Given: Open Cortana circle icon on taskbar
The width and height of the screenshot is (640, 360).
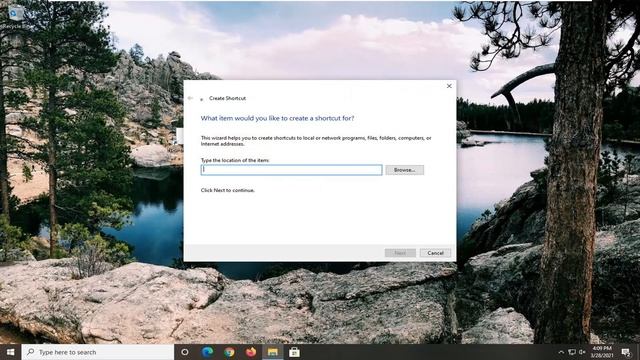Looking at the screenshot, I should (185, 352).
